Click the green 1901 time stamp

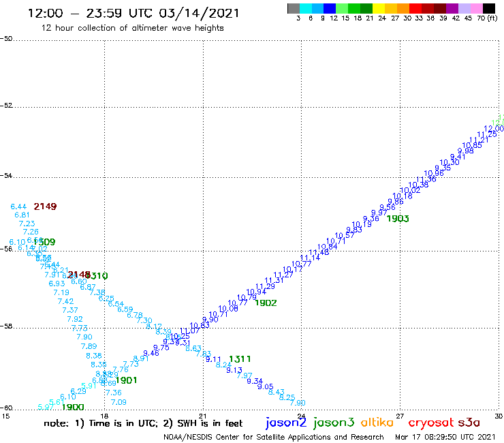pyautogui.click(x=126, y=380)
